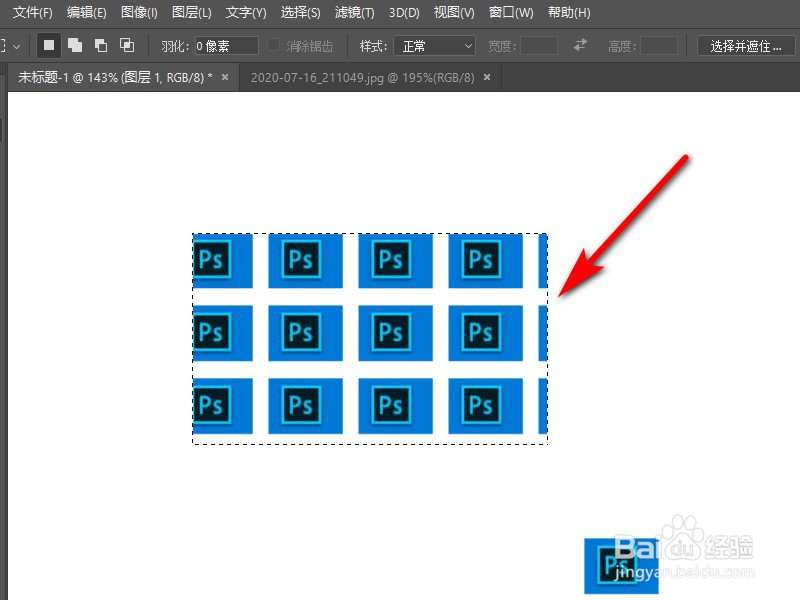Click the 选择并遮住 button
This screenshot has height=600, width=800.
(745, 46)
